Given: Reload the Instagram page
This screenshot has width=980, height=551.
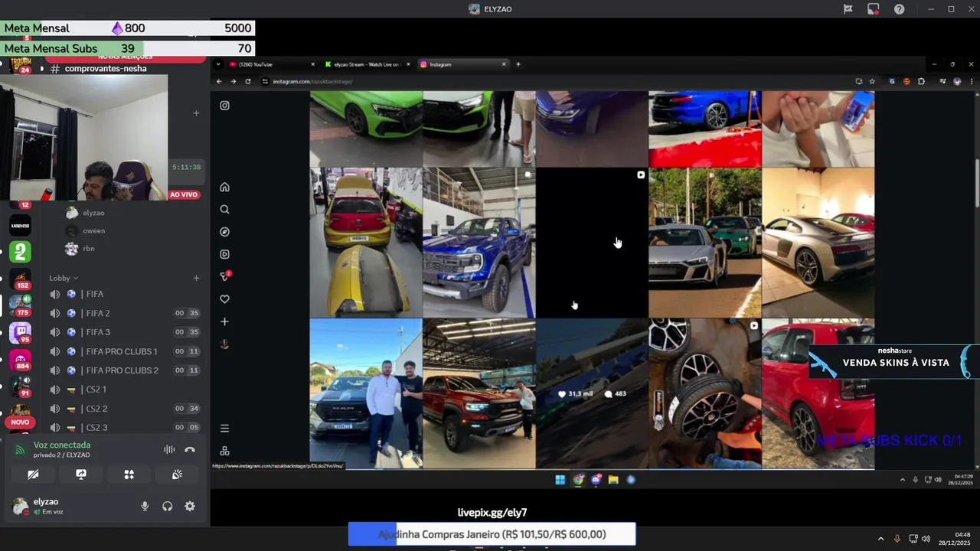Looking at the screenshot, I should (x=248, y=81).
